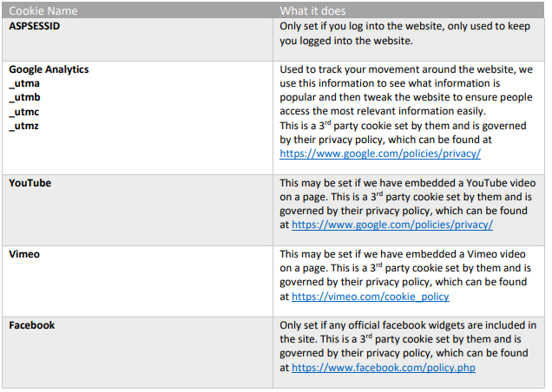Select the _utmc cookie entry
This screenshot has width=552, height=392.
24,112
